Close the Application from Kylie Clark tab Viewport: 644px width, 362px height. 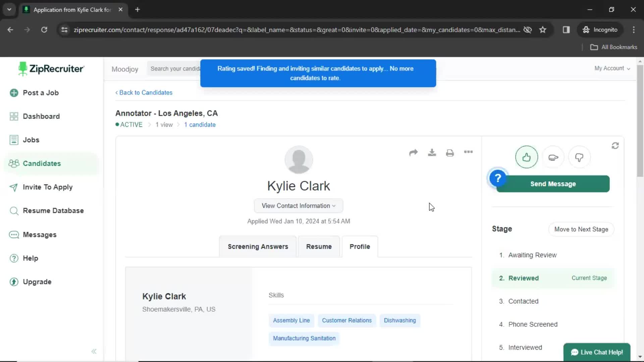[x=120, y=9]
